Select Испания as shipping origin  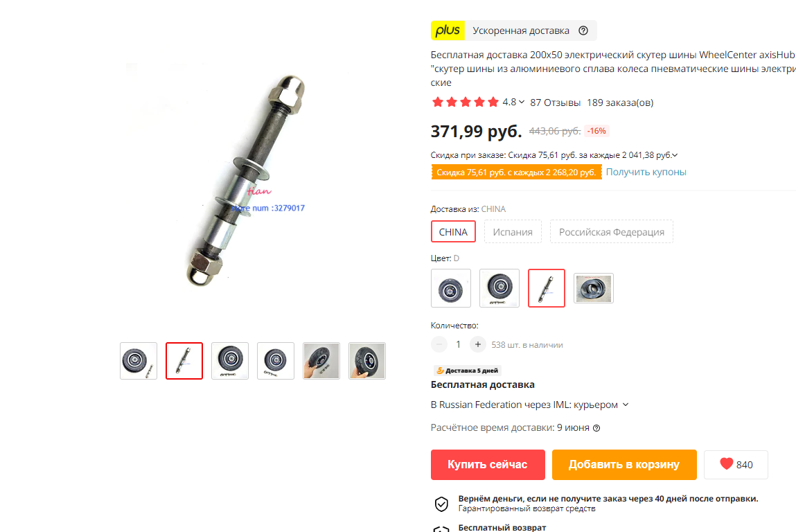[x=513, y=231]
